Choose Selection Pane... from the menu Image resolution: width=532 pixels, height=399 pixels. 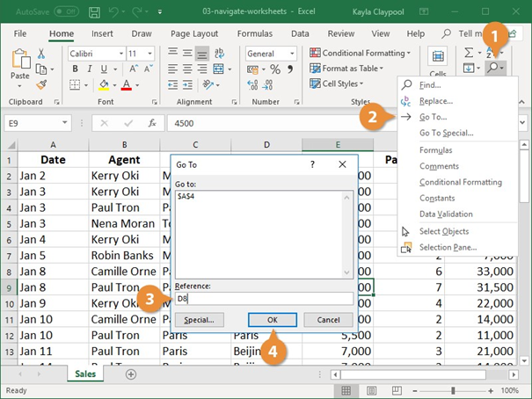click(458, 248)
